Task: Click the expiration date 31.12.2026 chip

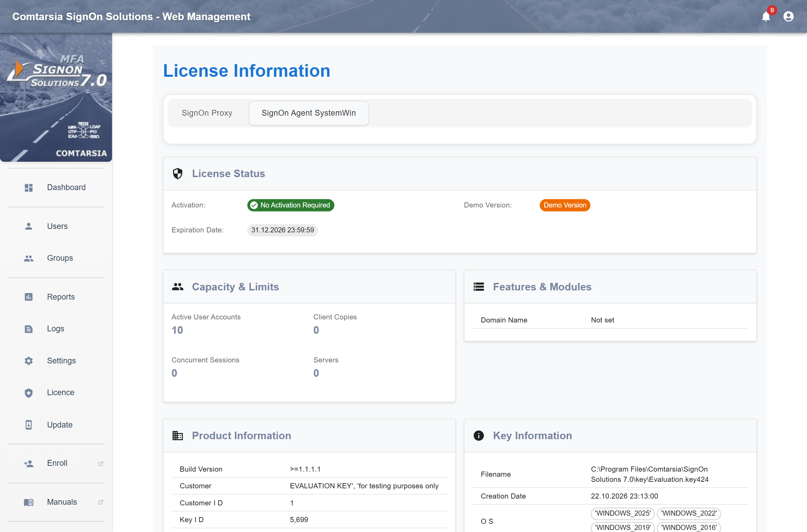Action: point(282,230)
